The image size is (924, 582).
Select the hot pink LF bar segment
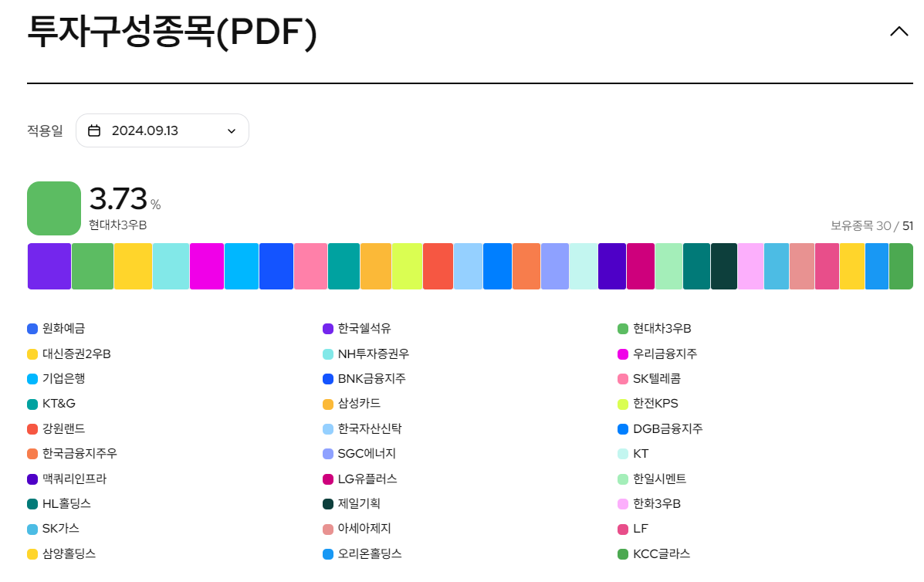pyautogui.click(x=827, y=266)
